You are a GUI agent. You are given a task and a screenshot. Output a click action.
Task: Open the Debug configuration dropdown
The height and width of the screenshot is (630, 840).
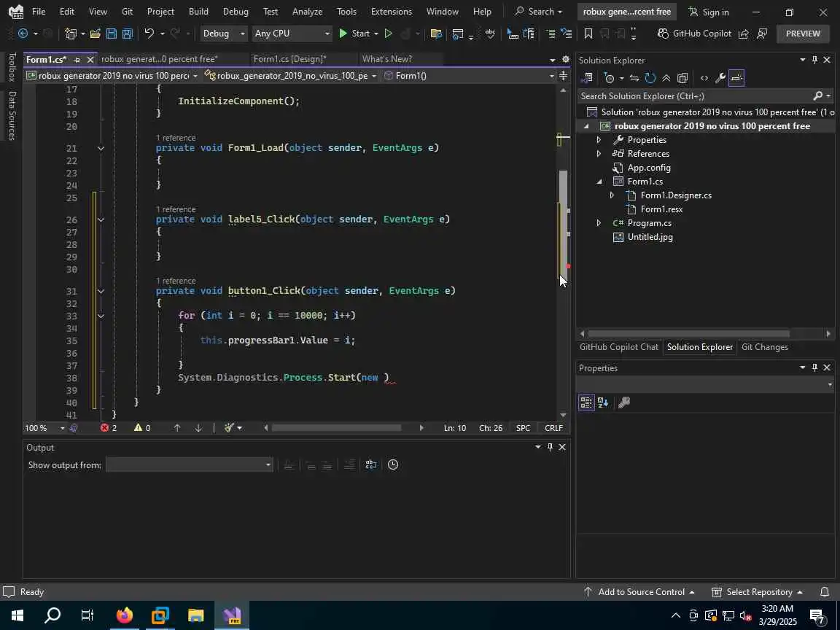coord(223,34)
